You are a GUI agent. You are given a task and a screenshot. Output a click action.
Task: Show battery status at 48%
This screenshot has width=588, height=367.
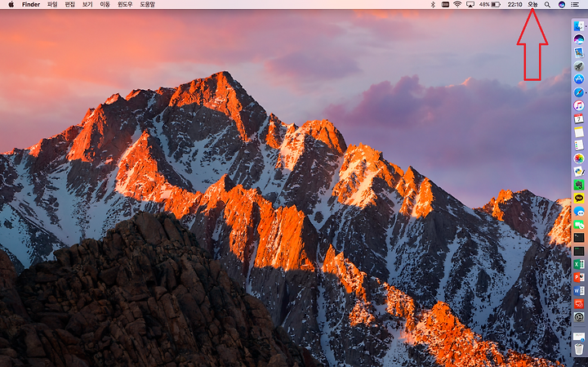[490, 5]
